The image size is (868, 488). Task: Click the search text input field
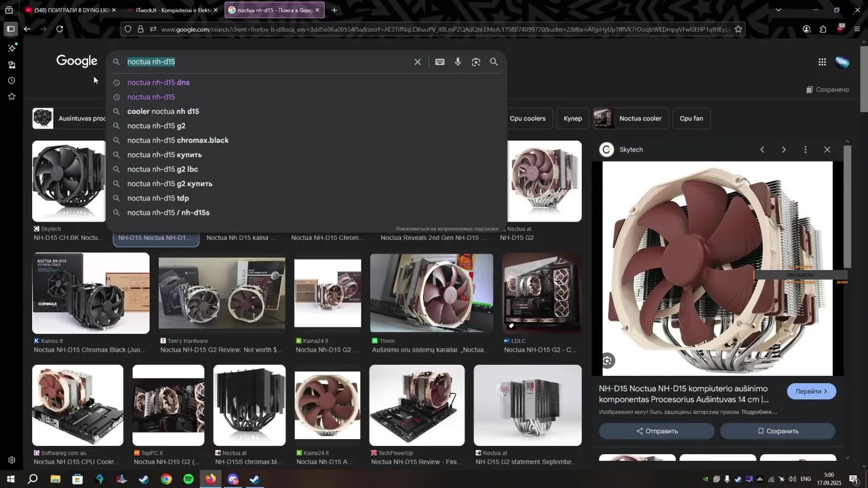[x=268, y=62]
